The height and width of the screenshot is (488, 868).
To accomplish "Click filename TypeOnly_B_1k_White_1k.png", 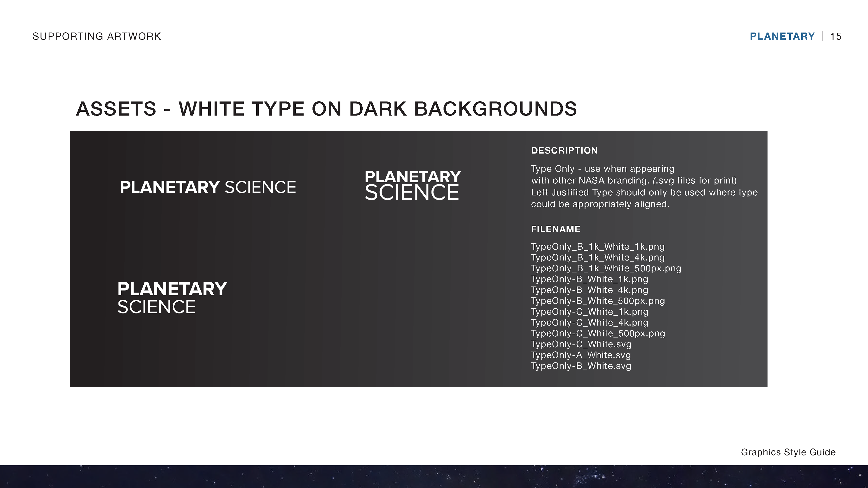I will point(598,247).
